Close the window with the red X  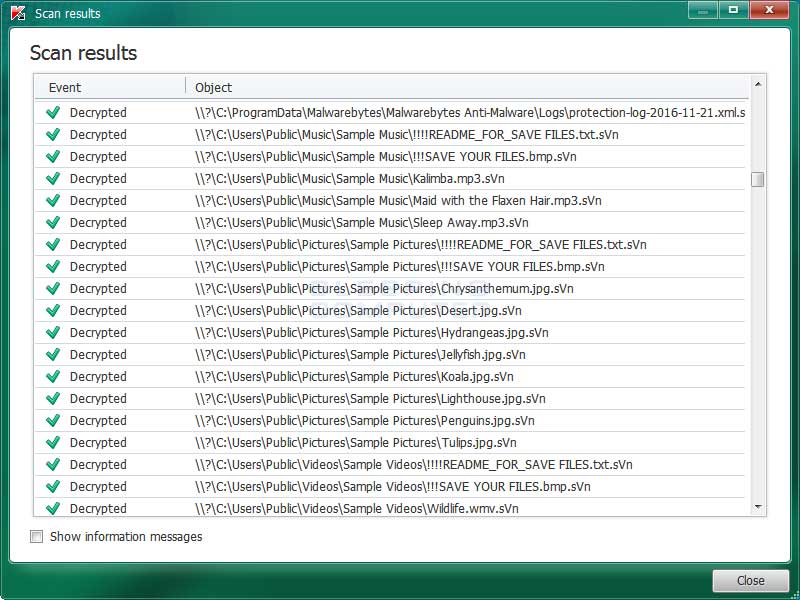769,10
